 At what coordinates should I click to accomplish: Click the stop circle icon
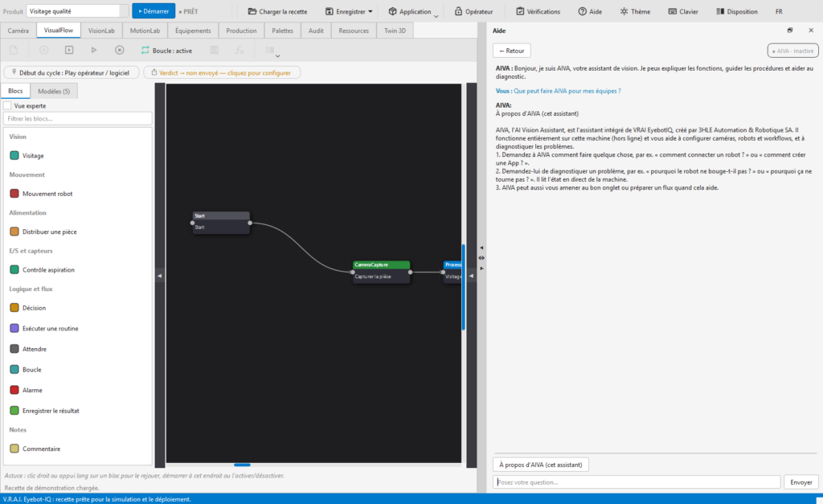click(119, 50)
